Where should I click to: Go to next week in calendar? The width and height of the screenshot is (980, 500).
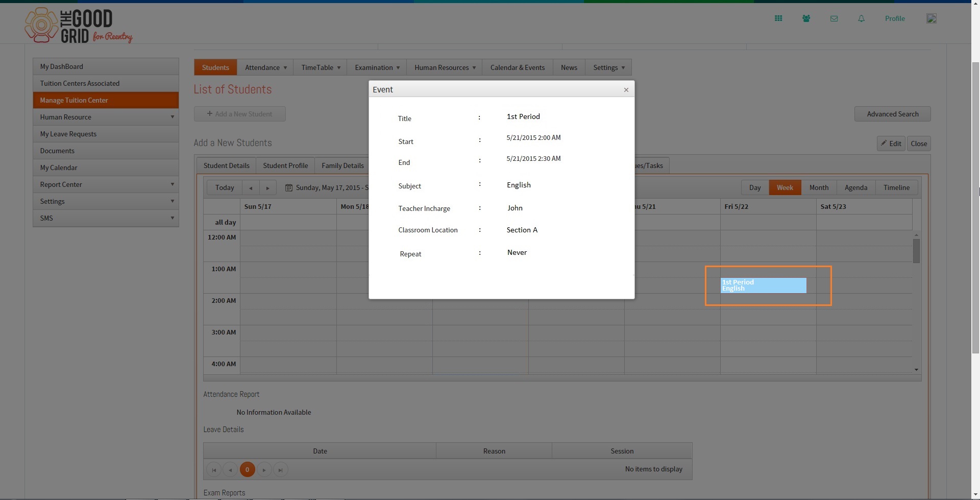[267, 187]
